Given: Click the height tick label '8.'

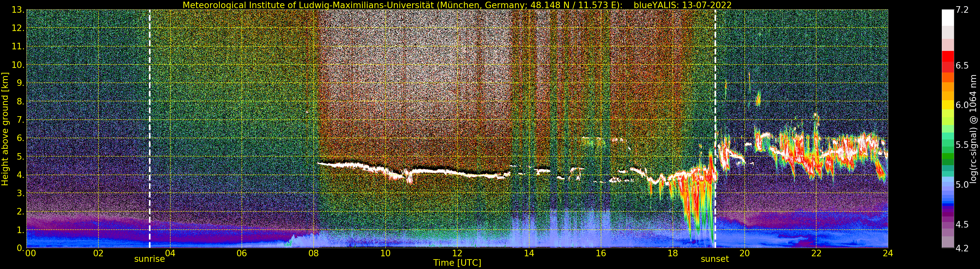Looking at the screenshot, I should click(20, 101).
